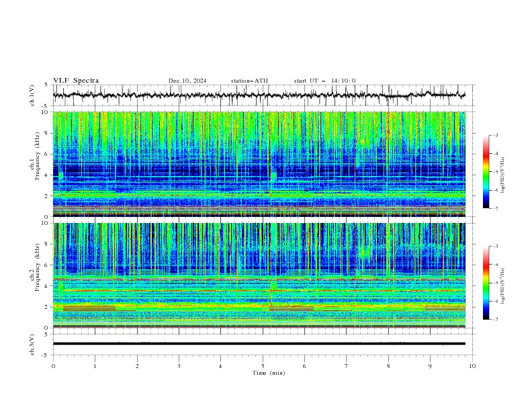
Task: Click time axis tick label '5'
Action: click(x=263, y=366)
